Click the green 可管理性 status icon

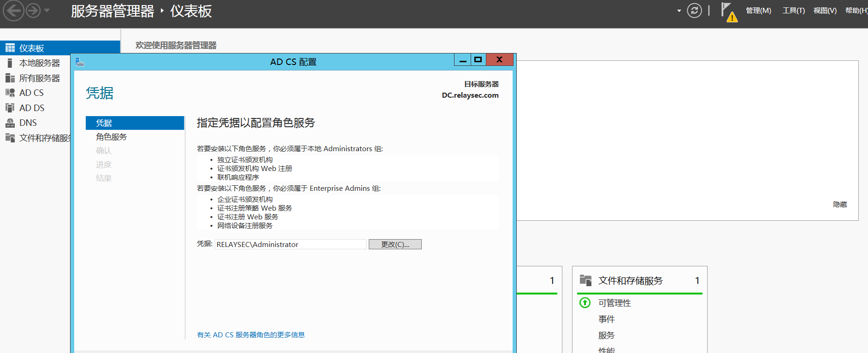pyautogui.click(x=585, y=303)
